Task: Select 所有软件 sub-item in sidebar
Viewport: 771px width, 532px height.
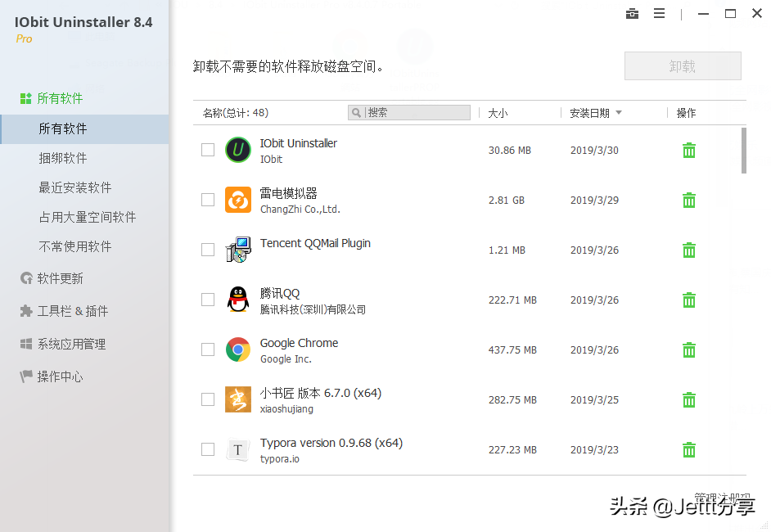Action: [84, 128]
